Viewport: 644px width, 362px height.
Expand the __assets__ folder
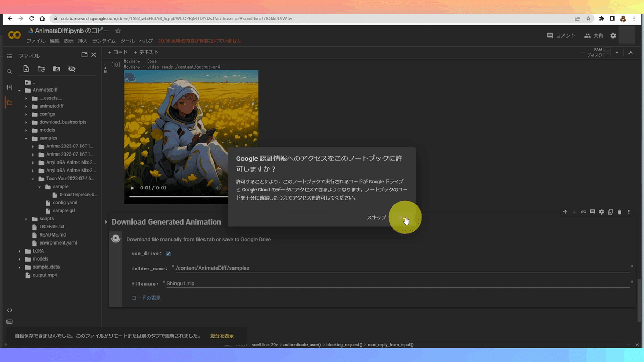pyautogui.click(x=26, y=98)
